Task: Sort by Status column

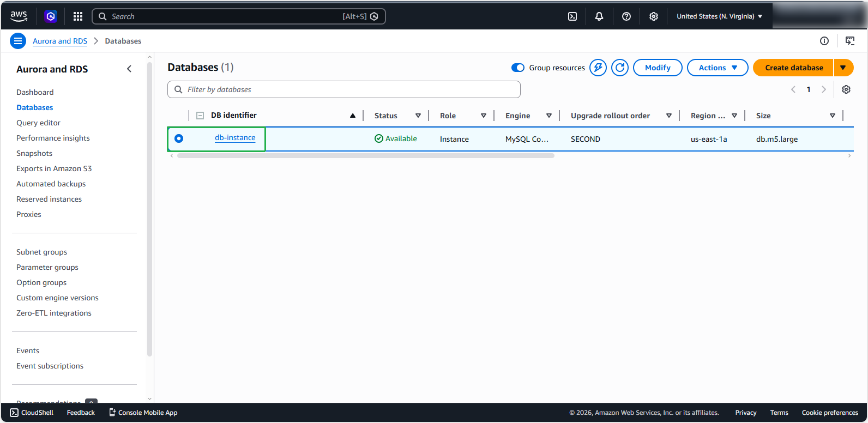Action: (x=418, y=116)
